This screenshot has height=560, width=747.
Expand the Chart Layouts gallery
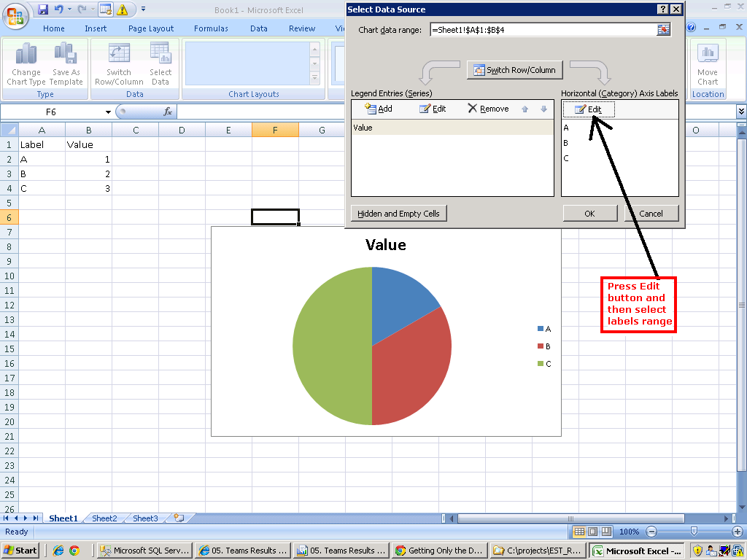point(314,77)
